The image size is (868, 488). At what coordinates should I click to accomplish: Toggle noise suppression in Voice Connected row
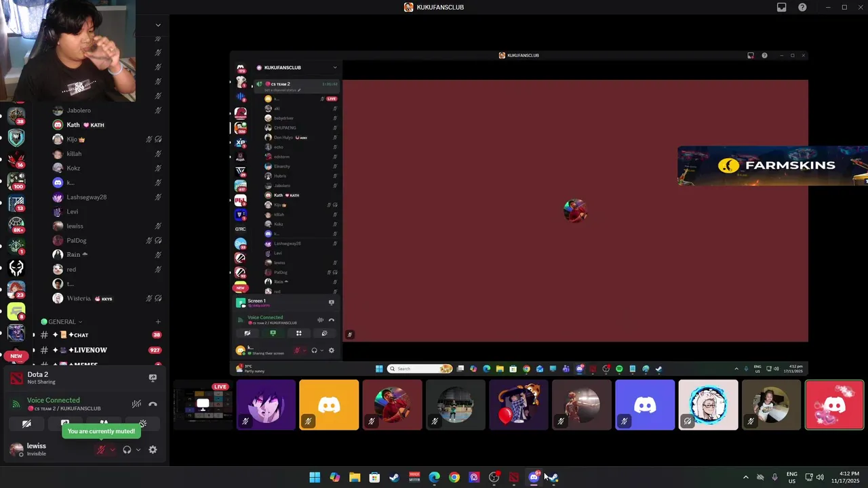click(x=136, y=404)
